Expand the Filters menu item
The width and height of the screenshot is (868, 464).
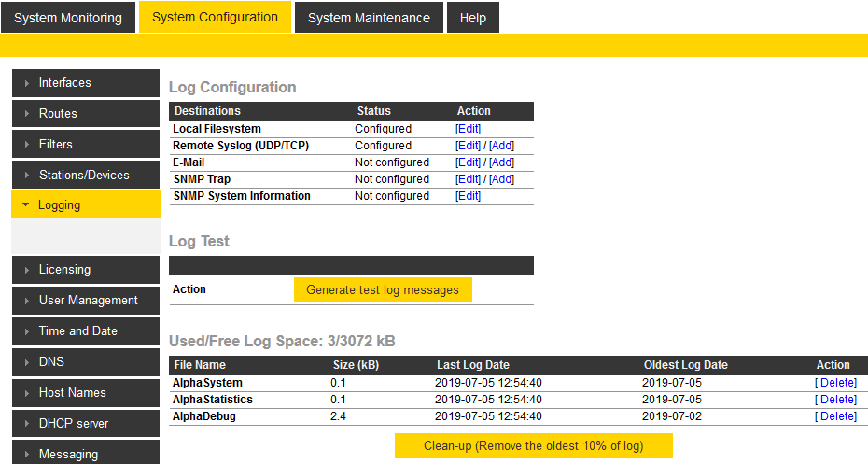(x=85, y=145)
